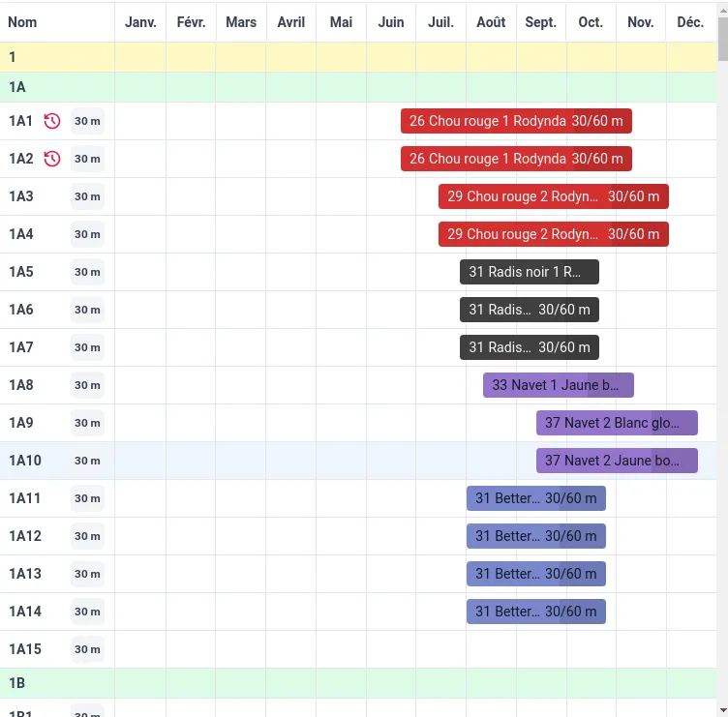Expand the 1B group header row
The width and height of the screenshot is (728, 717).
tap(17, 683)
